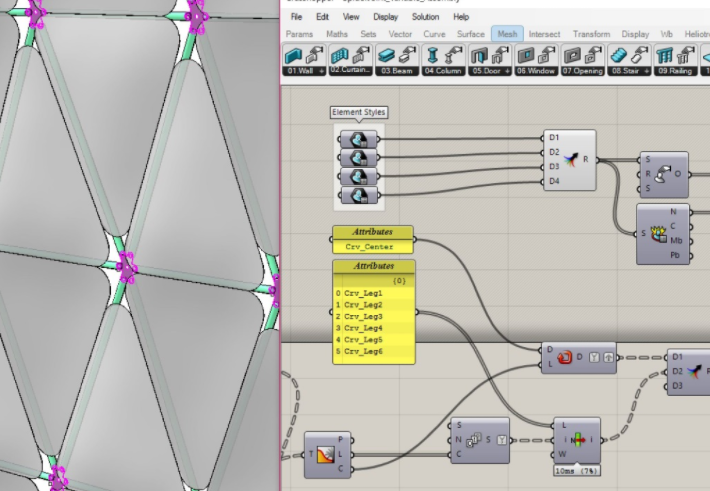This screenshot has width=710, height=491.
Task: Switch to the Params tab
Action: point(299,34)
